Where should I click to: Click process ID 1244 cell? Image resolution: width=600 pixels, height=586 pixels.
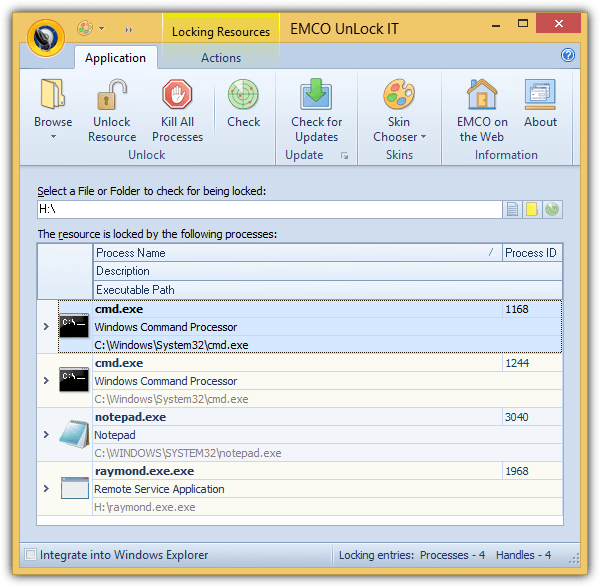pyautogui.click(x=532, y=363)
